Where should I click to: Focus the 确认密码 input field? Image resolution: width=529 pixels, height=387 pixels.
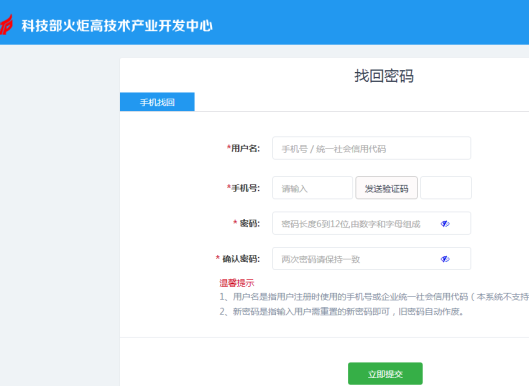tap(371, 259)
